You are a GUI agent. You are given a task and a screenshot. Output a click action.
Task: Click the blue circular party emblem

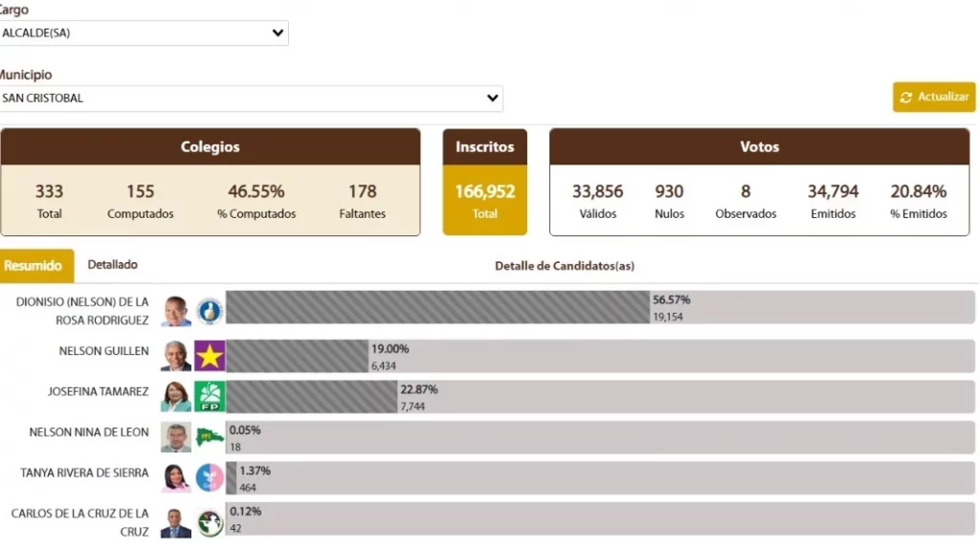tap(209, 311)
